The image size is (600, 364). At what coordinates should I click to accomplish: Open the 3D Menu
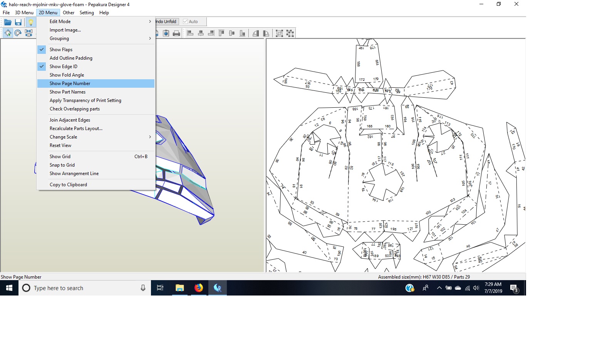point(24,13)
